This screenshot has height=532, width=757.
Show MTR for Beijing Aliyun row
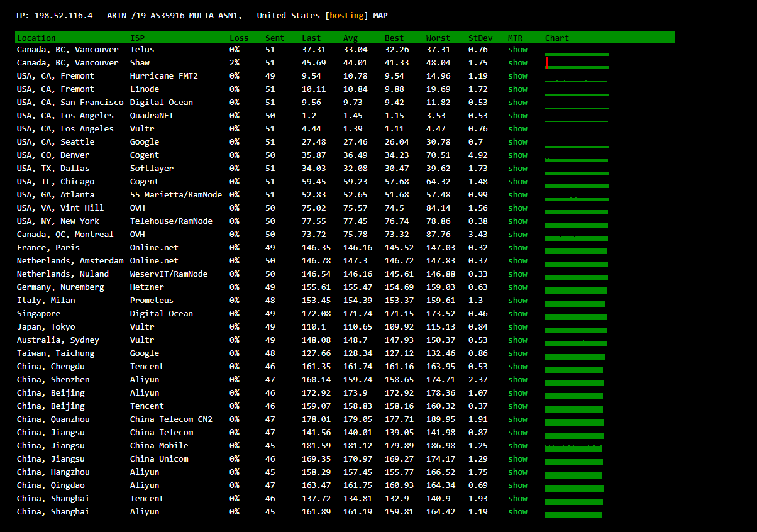point(517,392)
